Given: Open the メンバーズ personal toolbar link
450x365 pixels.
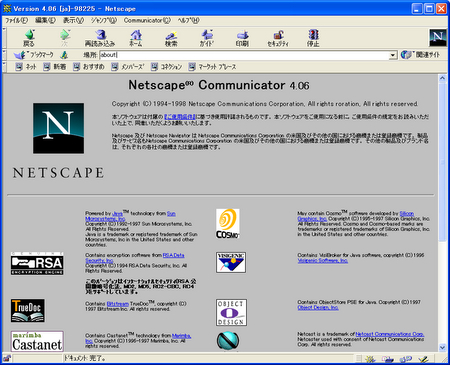Looking at the screenshot, I should pyautogui.click(x=128, y=67).
